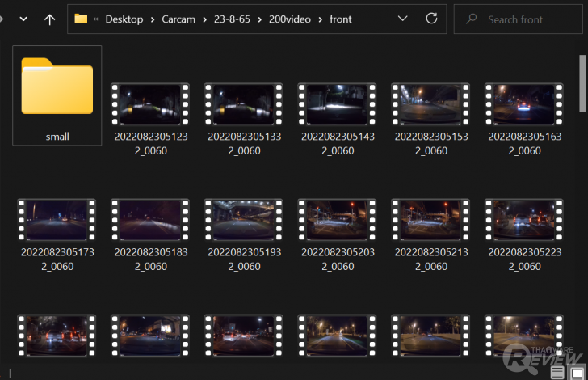Navigate to Carcam in breadcrumb
Screen dimensions: 588x380
coord(178,19)
